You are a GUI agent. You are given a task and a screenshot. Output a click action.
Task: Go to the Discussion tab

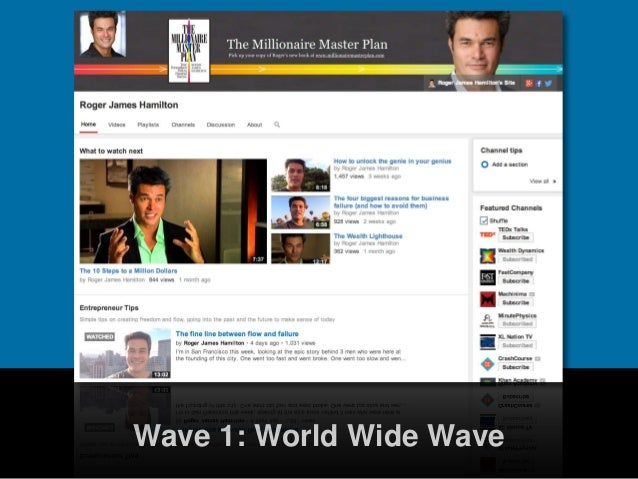[x=221, y=125]
